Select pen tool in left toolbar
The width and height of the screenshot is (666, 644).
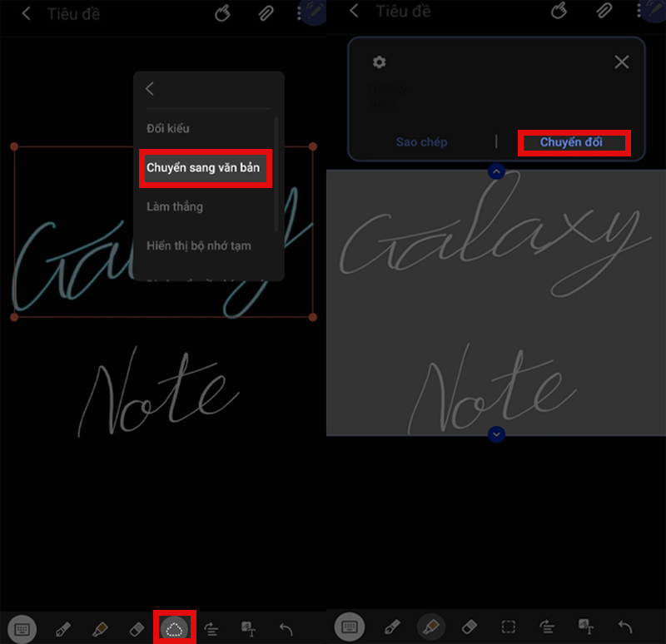pos(63,629)
